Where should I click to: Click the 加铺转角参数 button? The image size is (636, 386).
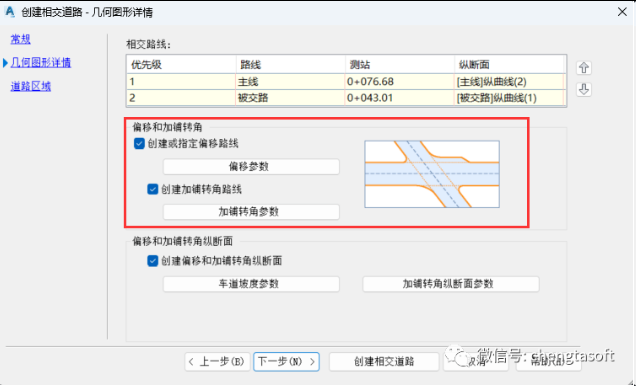click(251, 212)
